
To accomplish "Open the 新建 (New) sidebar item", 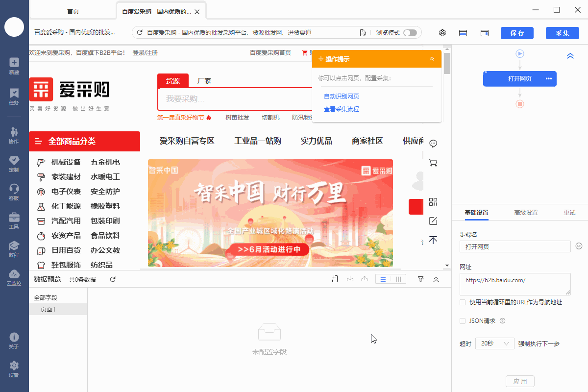I will 14,66.
